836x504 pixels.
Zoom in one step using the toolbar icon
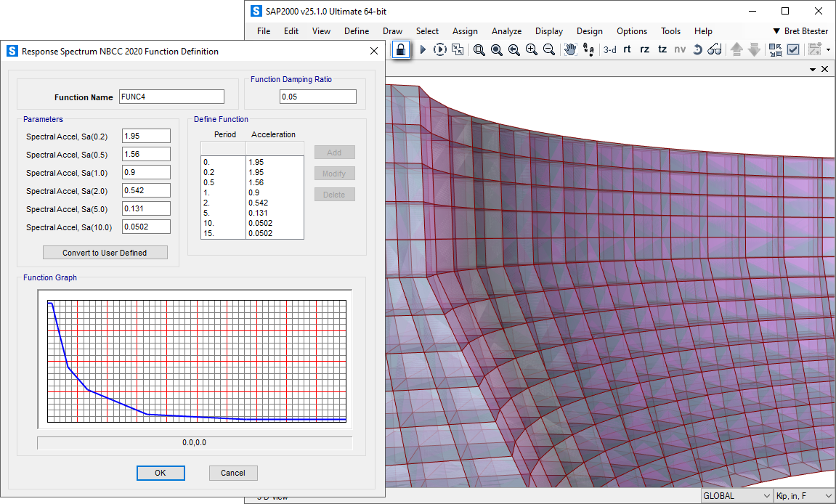(x=531, y=49)
